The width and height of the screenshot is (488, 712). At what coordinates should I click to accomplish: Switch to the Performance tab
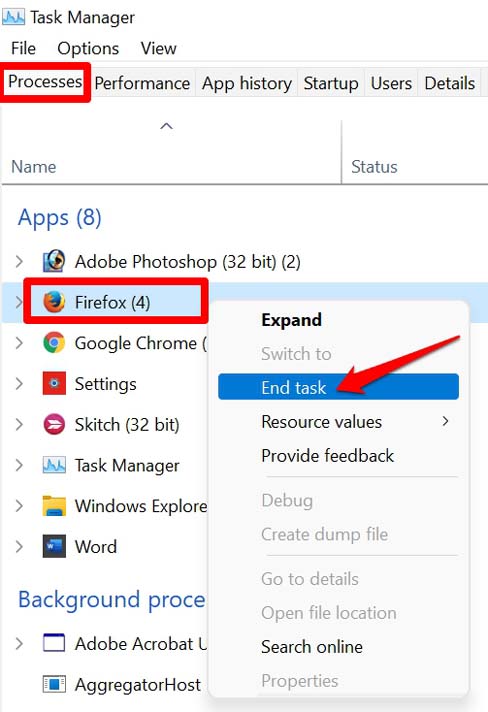pos(142,83)
